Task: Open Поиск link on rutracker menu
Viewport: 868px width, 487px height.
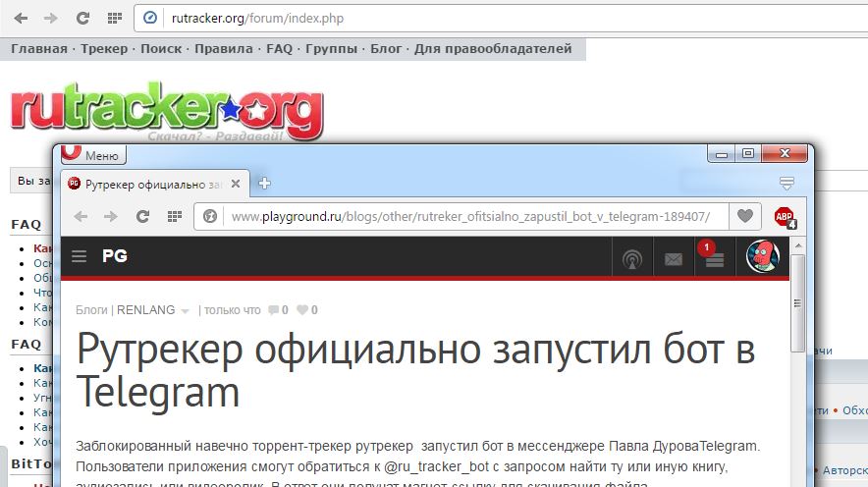Action: click(160, 49)
